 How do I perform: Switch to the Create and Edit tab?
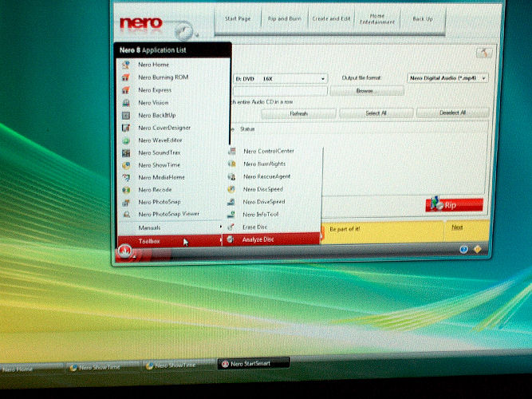pyautogui.click(x=331, y=19)
